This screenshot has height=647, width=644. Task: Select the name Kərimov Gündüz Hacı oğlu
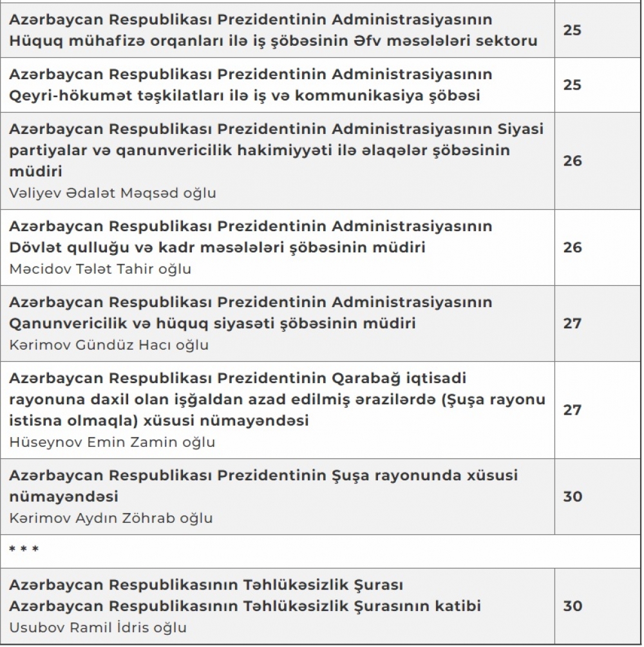pyautogui.click(x=109, y=345)
